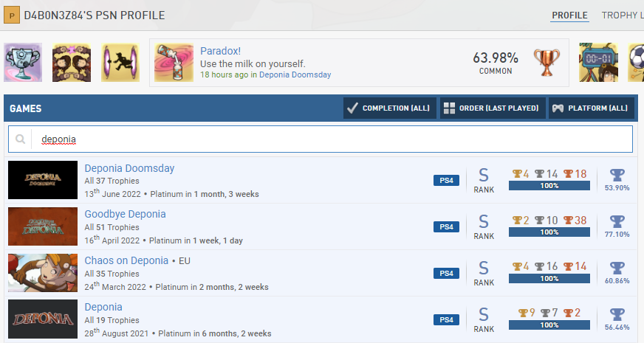Click the bronze trophy cup next to 63.98%
Image resolution: width=644 pixels, height=343 pixels.
(547, 63)
